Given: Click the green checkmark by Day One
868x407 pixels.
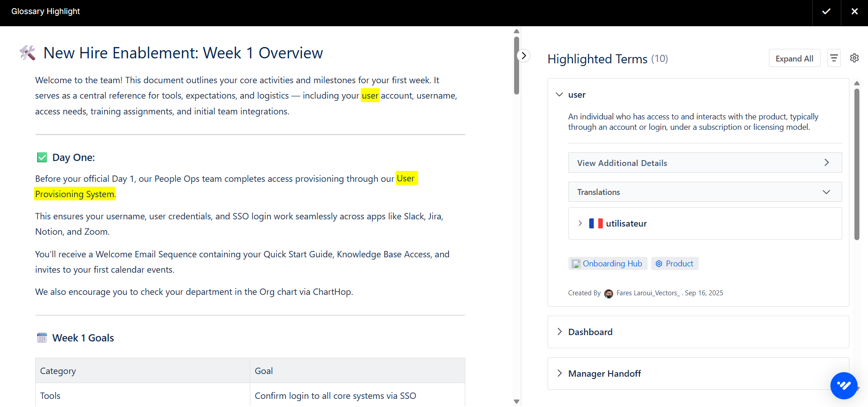Looking at the screenshot, I should (x=42, y=157).
